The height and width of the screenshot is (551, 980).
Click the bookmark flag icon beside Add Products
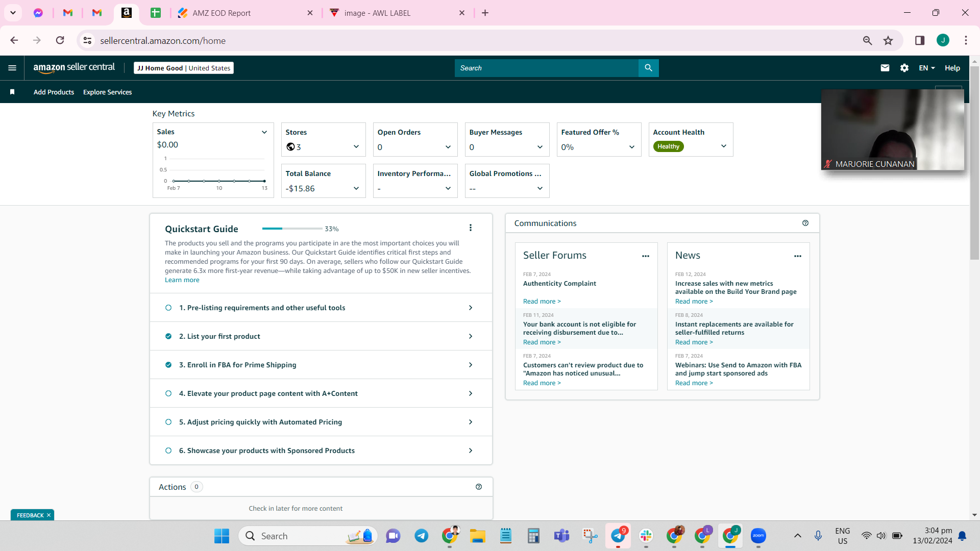pos(12,92)
